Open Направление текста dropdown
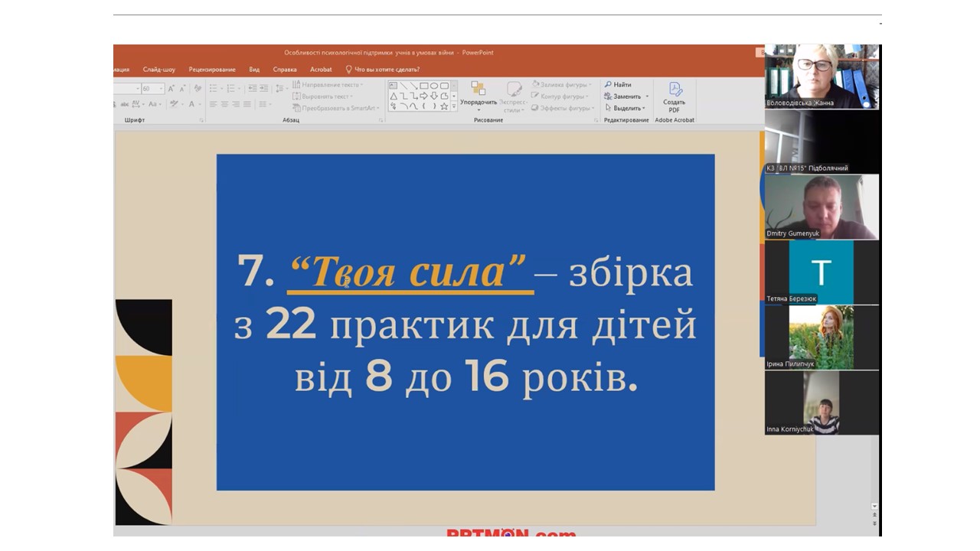980x551 pixels. (x=328, y=85)
